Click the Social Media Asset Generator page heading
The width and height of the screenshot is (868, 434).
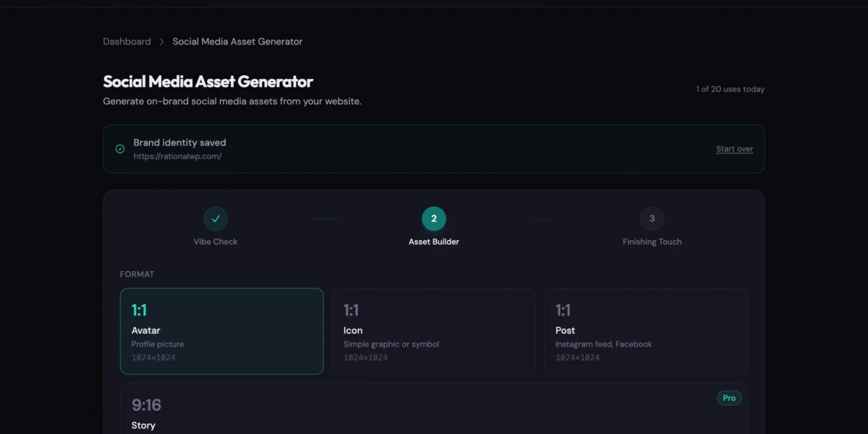point(208,82)
